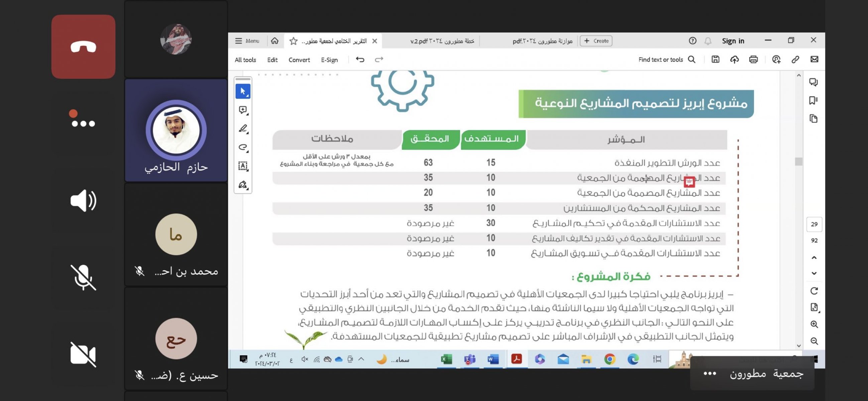Star the current PDF document tab
This screenshot has width=868, height=401.
293,41
